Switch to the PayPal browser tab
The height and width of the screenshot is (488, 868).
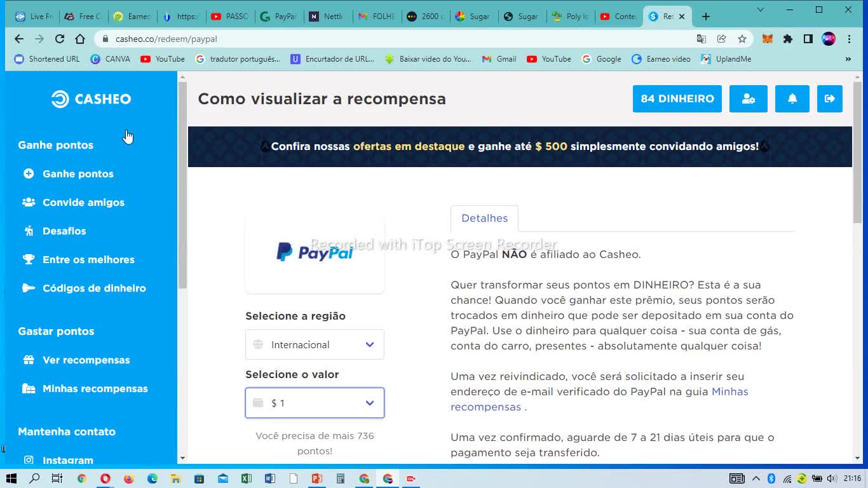(279, 17)
